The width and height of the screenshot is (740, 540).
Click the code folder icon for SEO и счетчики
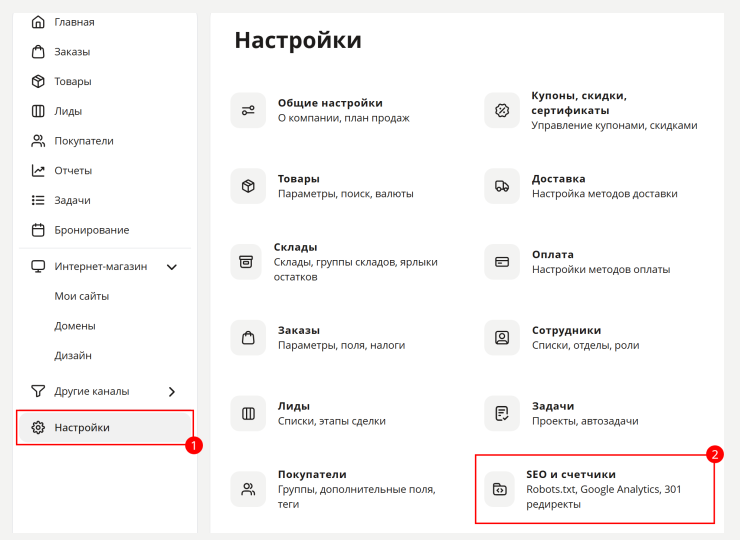click(499, 489)
